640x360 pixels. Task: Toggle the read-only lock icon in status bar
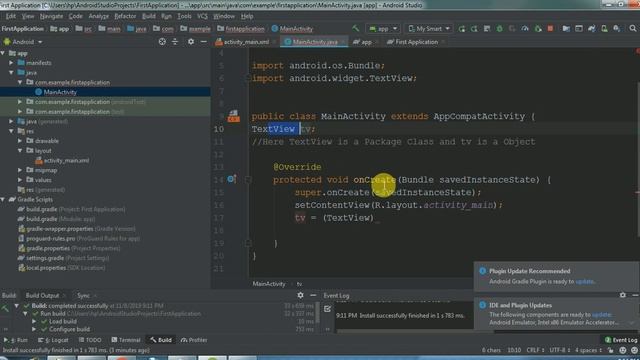click(611, 350)
